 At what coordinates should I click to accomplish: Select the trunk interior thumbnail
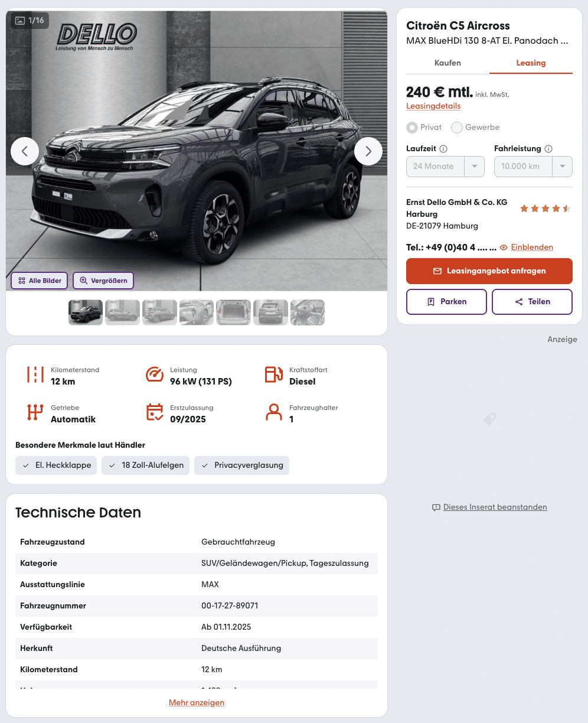(233, 312)
